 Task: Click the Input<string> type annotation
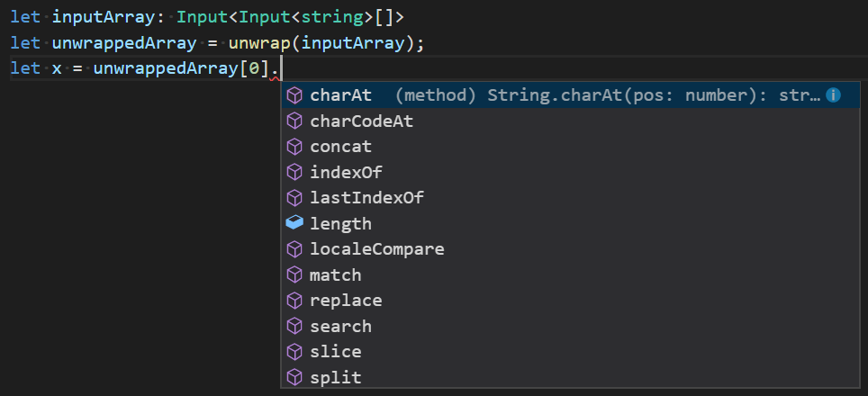[x=305, y=17]
